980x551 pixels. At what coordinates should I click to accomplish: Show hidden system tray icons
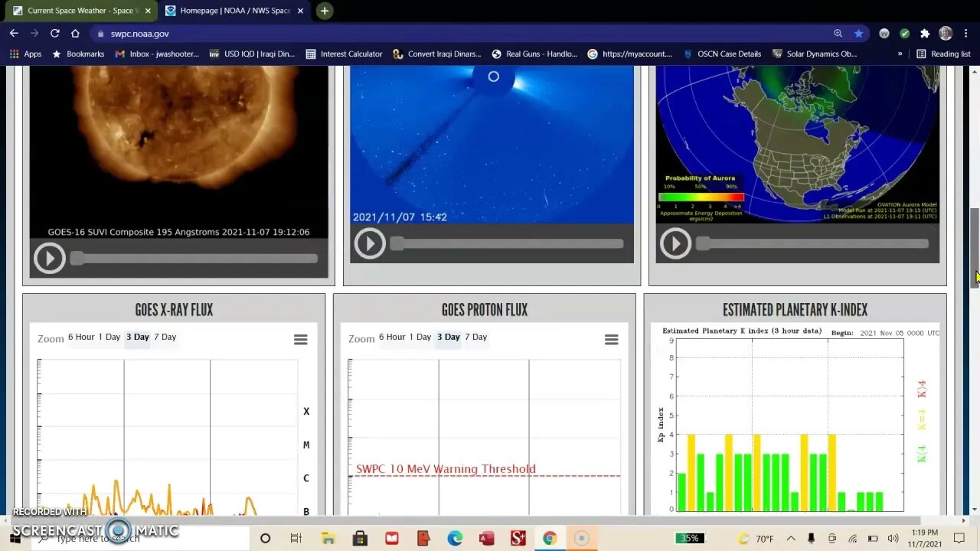pos(791,539)
